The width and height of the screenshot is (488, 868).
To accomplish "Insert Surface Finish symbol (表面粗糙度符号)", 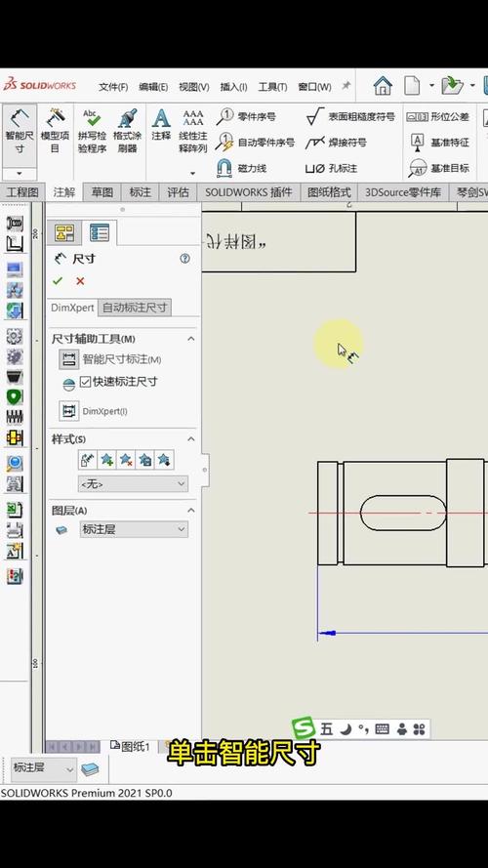I will (x=350, y=117).
